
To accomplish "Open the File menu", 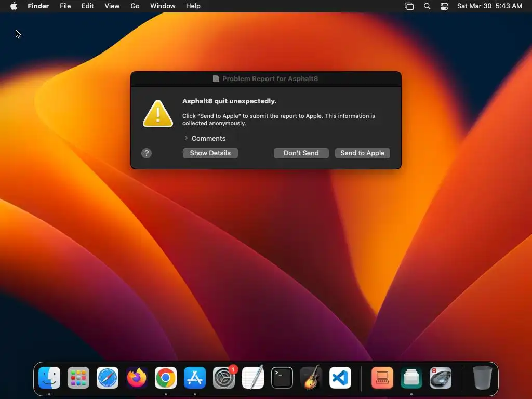I will (x=65, y=6).
